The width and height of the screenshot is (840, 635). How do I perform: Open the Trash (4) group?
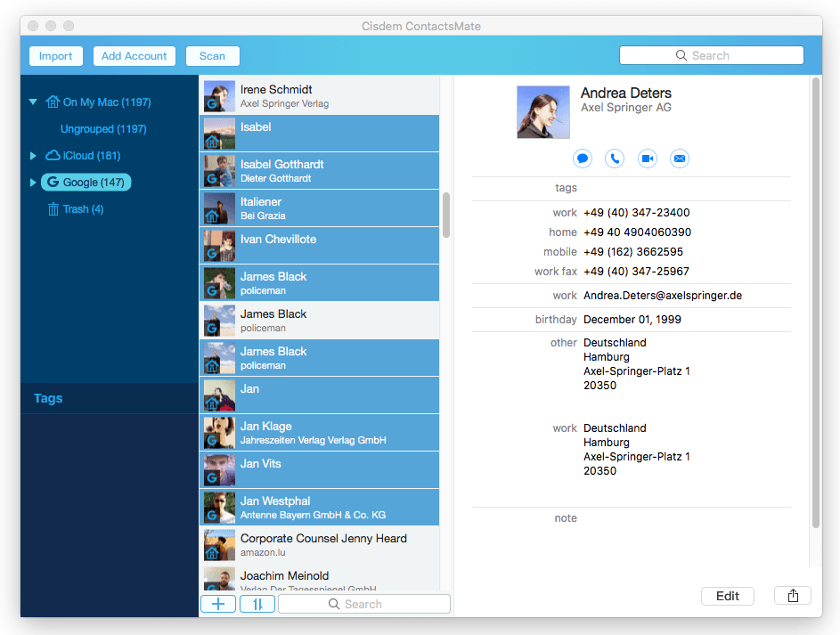(82, 209)
